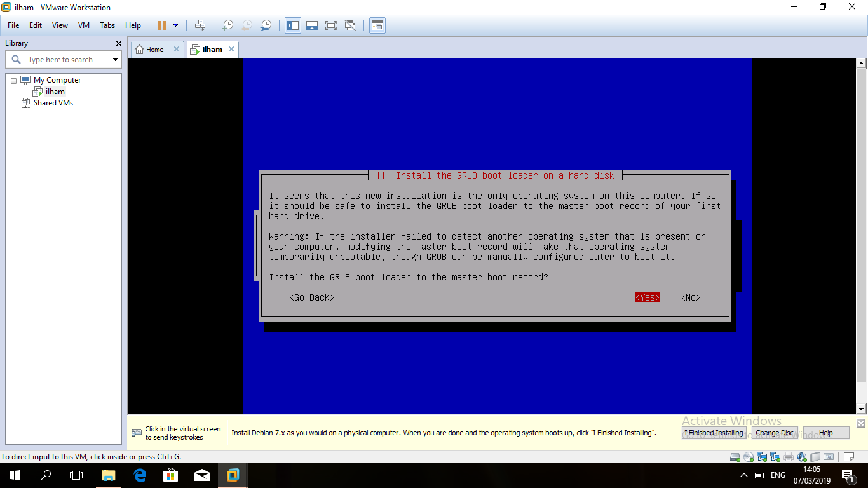This screenshot has height=488, width=868.
Task: Open File Explorer from the taskbar
Action: tap(109, 475)
